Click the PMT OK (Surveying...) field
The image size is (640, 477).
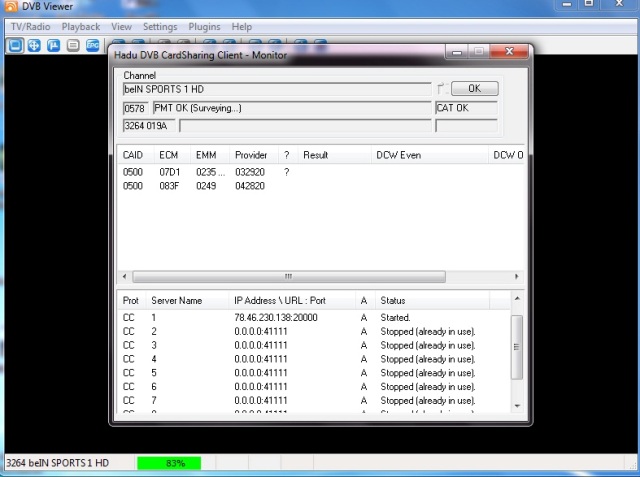tap(292, 108)
